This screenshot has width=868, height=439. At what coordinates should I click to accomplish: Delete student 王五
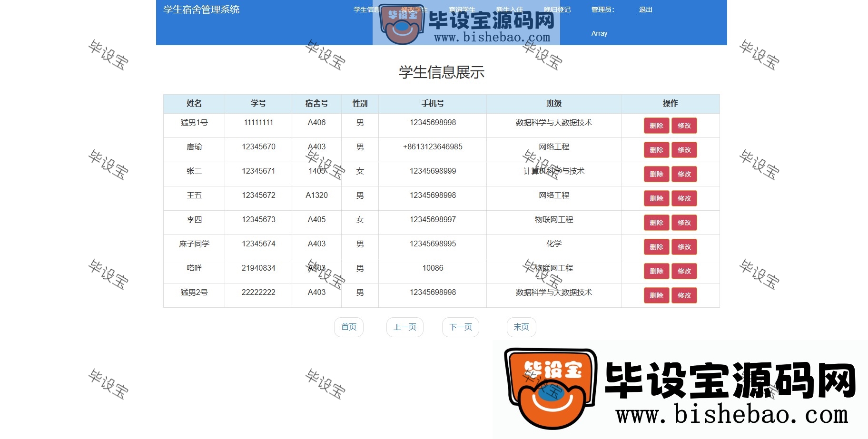(x=656, y=198)
